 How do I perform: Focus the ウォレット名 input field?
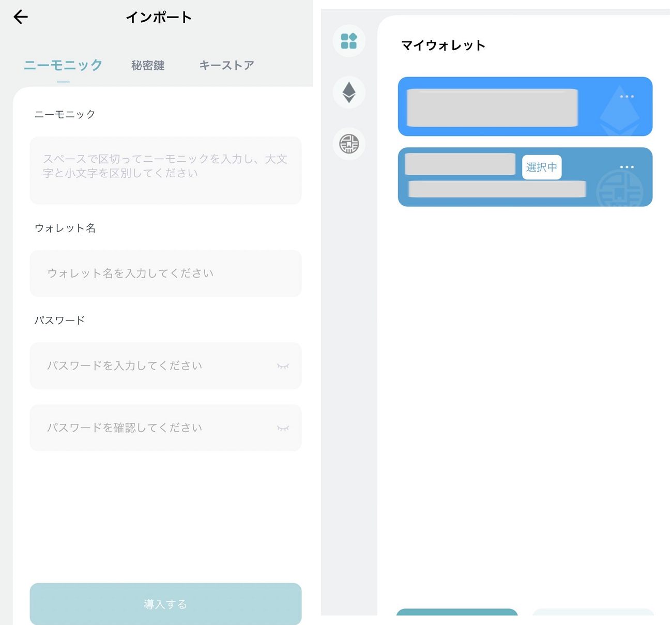pyautogui.click(x=165, y=273)
